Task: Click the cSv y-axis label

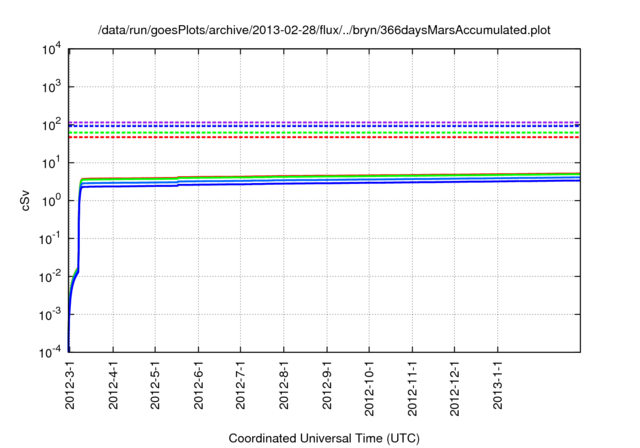Action: coord(25,201)
